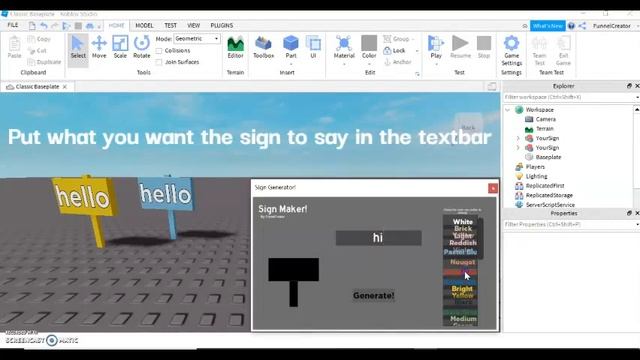
Task: Click the help question mark icon
Action: (x=571, y=26)
